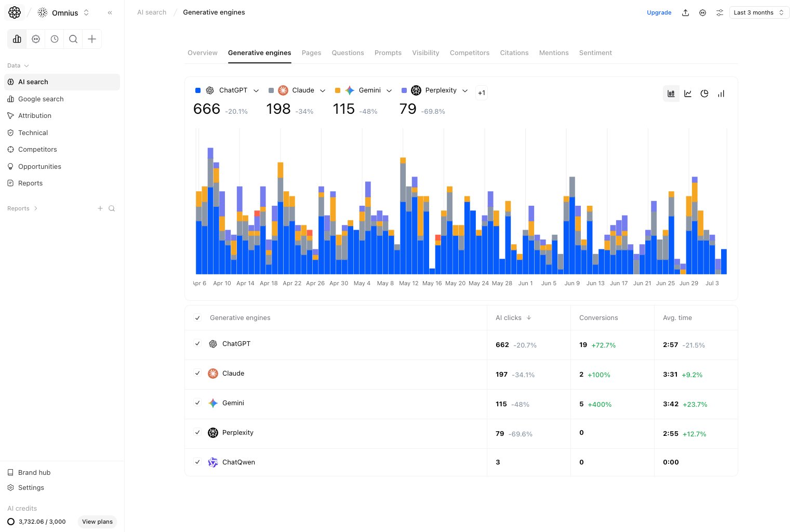Click the Avg. time column header
This screenshot has width=798, height=532.
pos(677,318)
